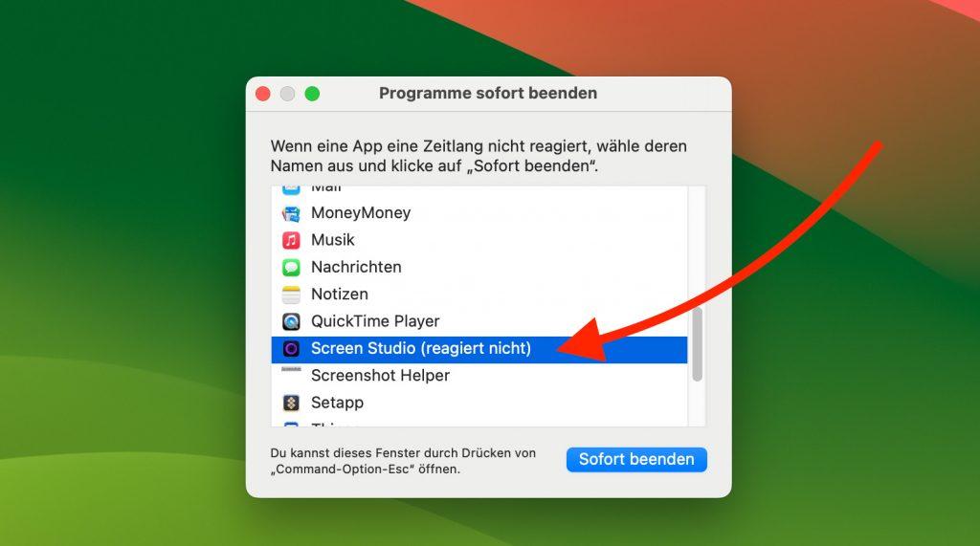Click the QuickTime Player icon

click(x=291, y=321)
